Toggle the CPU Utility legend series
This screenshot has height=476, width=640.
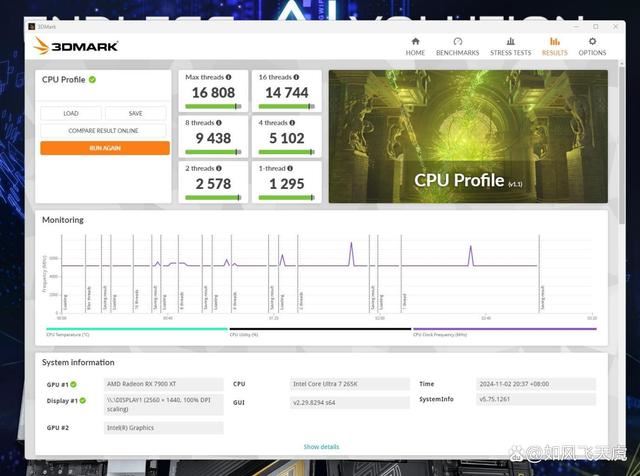pyautogui.click(x=244, y=332)
